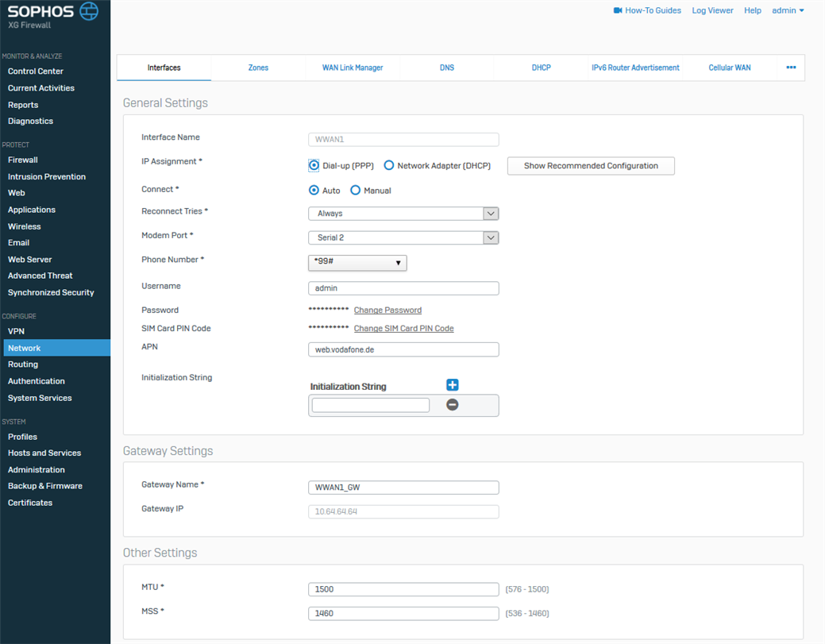This screenshot has width=825, height=644.
Task: Click Show Recommended Configuration button
Action: pyautogui.click(x=591, y=166)
